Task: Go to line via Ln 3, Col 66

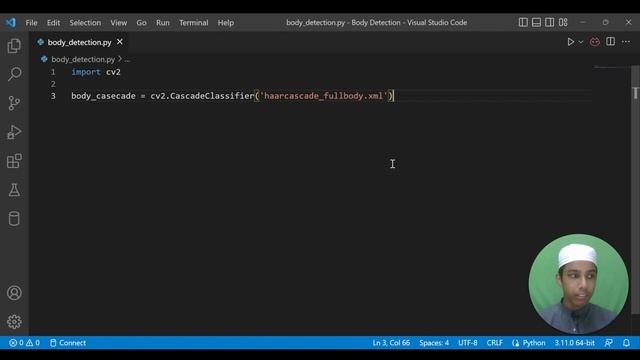Action: point(391,343)
